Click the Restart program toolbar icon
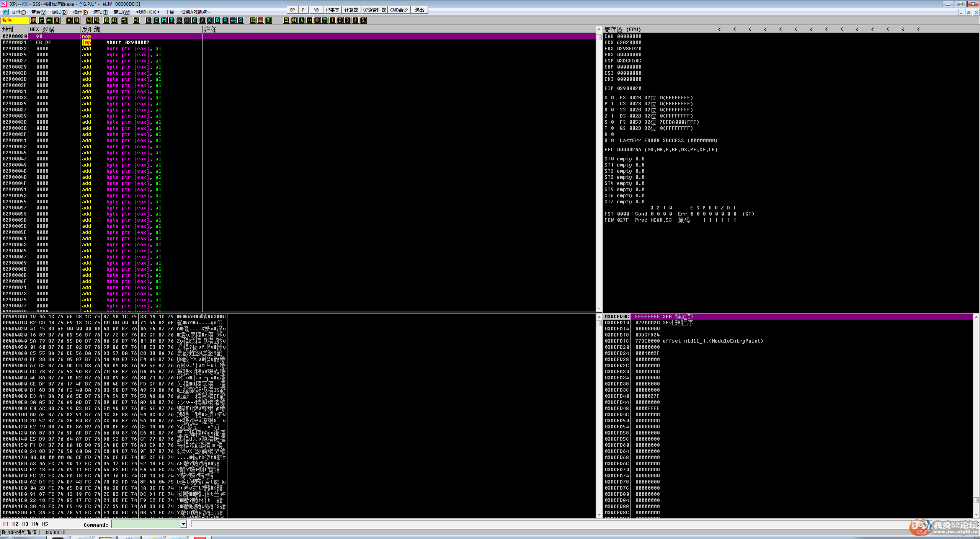This screenshot has width=980, height=539. [49, 20]
